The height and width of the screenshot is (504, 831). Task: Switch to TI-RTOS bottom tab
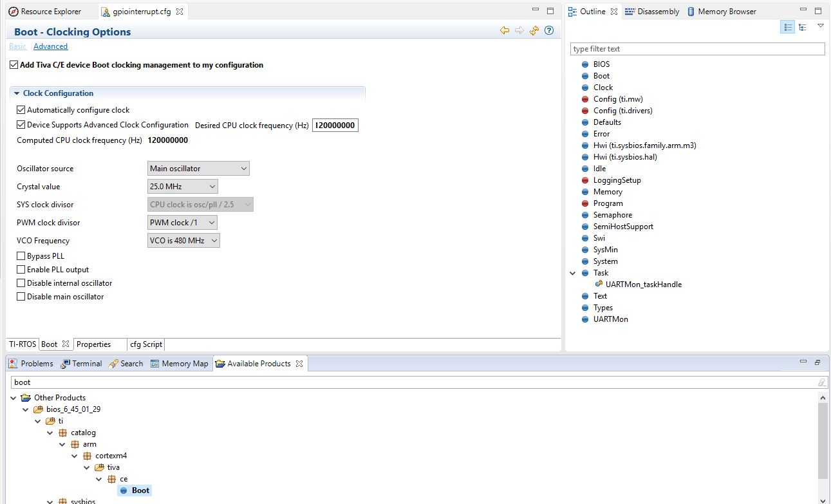pyautogui.click(x=23, y=344)
